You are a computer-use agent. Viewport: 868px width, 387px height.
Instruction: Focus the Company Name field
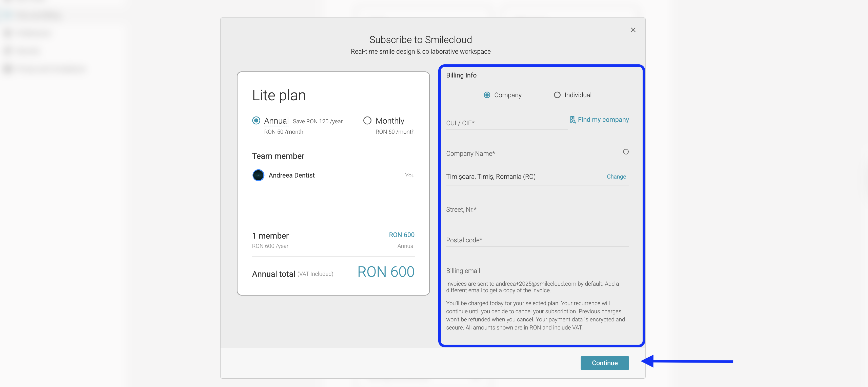(x=534, y=153)
